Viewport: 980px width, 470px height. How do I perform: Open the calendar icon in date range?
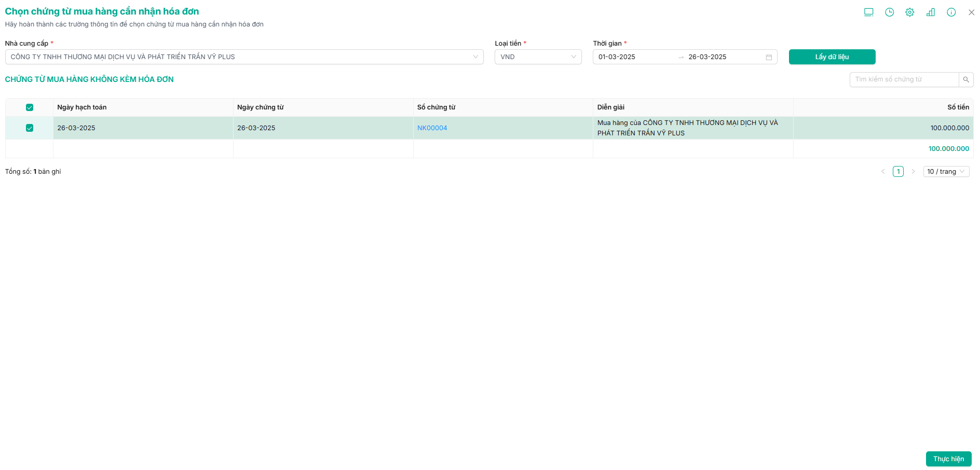[769, 57]
